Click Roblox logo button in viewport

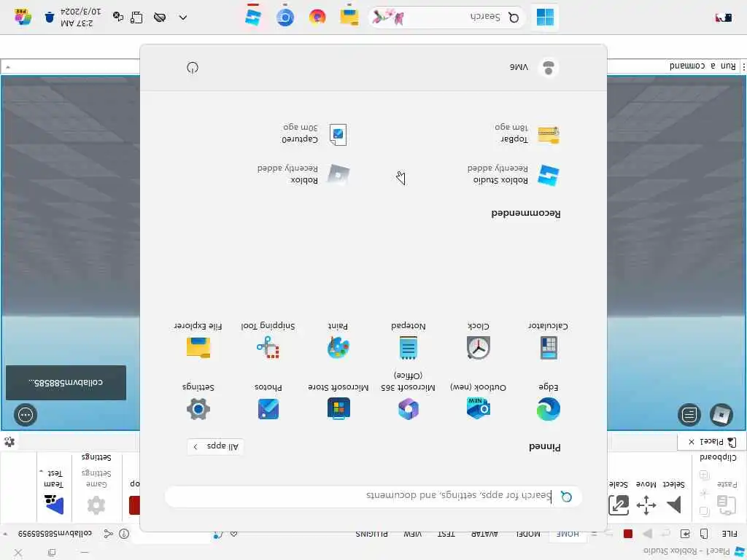click(721, 415)
